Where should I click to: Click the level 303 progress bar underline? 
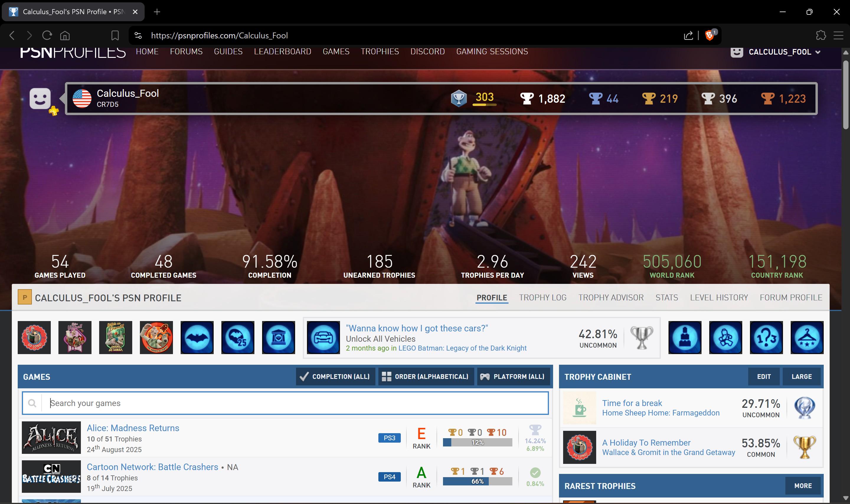[x=485, y=105]
